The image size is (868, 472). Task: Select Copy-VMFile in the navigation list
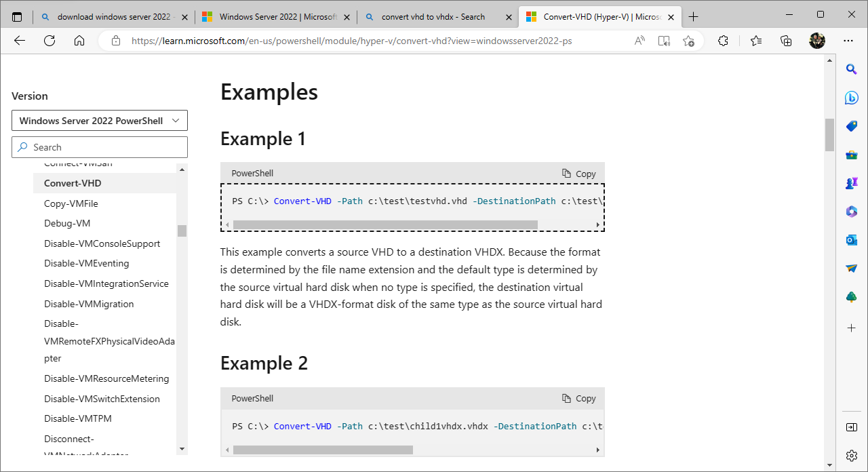[x=71, y=203]
